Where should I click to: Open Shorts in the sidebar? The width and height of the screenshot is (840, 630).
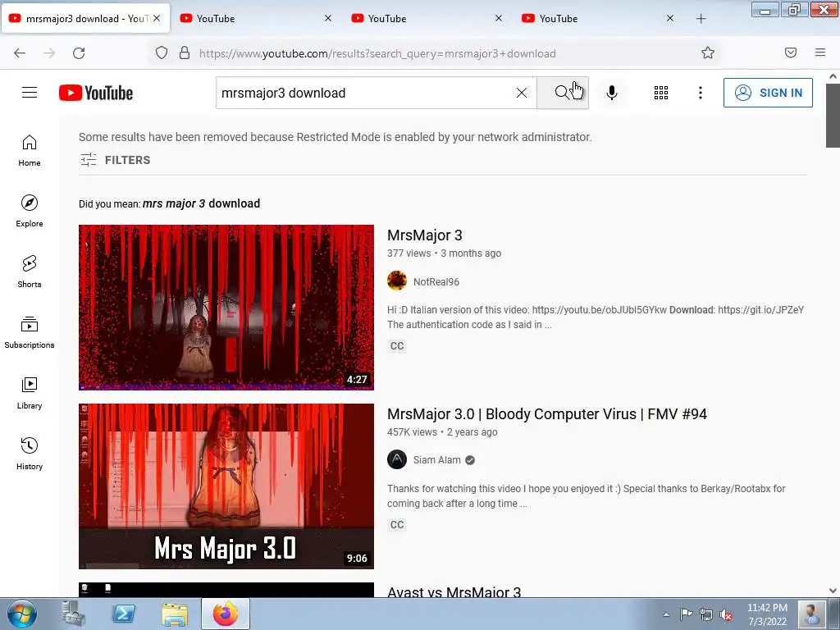[x=30, y=272]
